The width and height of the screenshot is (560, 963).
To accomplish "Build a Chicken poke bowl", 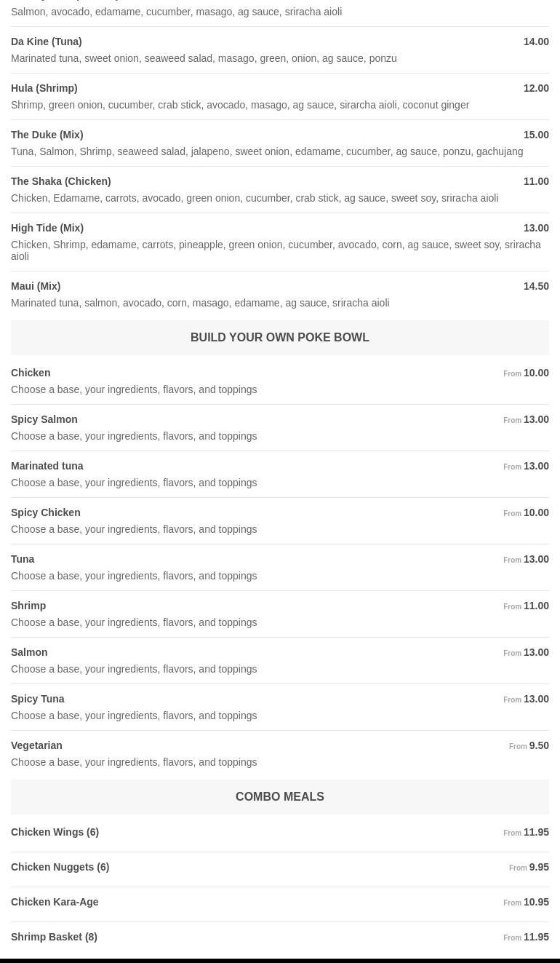I will (x=31, y=373).
